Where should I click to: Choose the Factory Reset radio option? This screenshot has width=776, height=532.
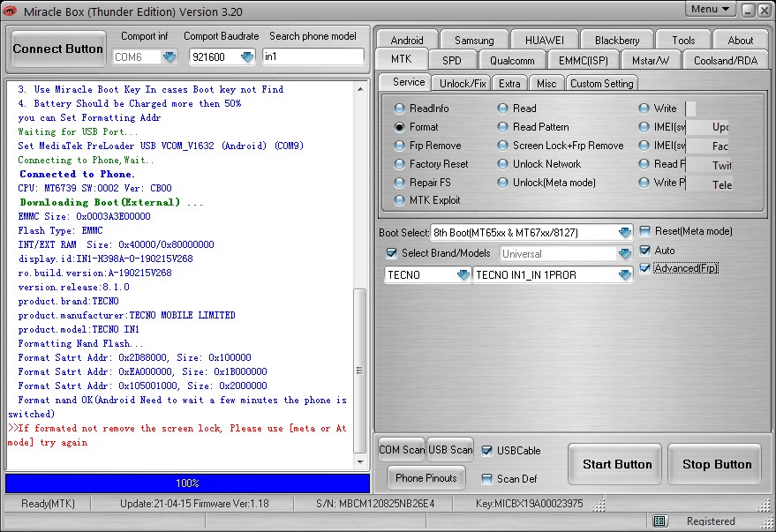400,164
